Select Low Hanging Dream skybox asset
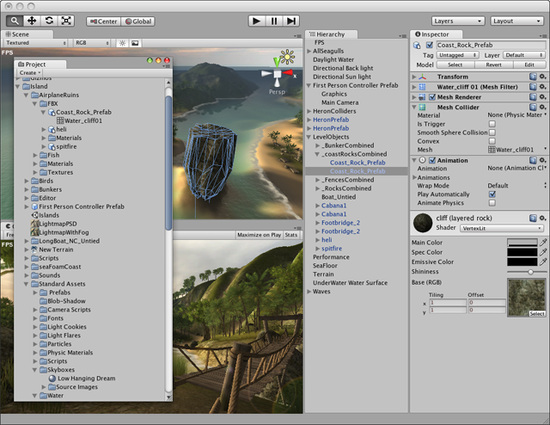Viewport: 550px width, 425px height. (86, 378)
